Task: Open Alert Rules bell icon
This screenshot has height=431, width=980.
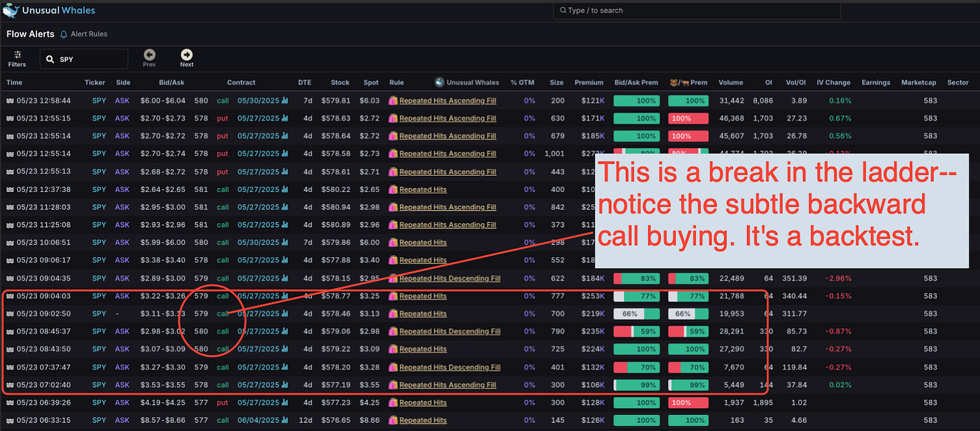Action: tap(64, 34)
